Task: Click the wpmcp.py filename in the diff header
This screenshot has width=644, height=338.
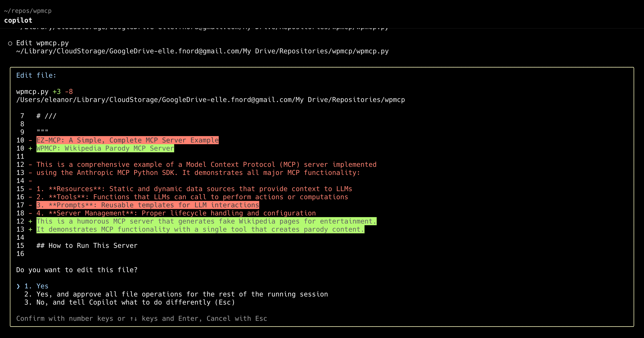Action: pos(32,91)
